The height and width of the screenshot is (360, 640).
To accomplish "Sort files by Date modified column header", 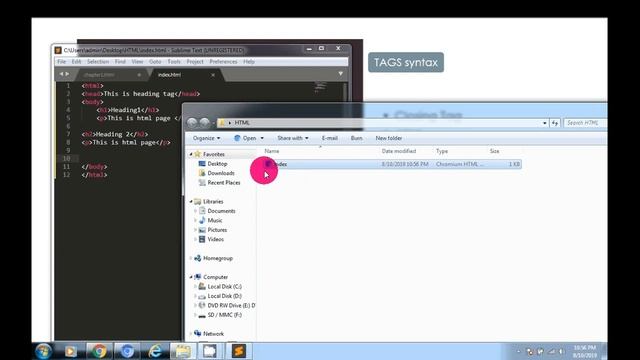I will click(x=399, y=151).
